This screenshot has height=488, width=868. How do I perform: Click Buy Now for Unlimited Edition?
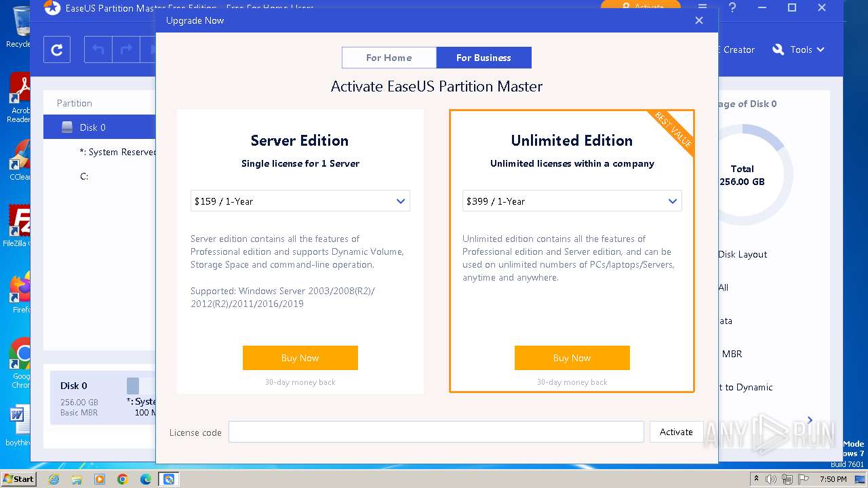[x=572, y=358]
